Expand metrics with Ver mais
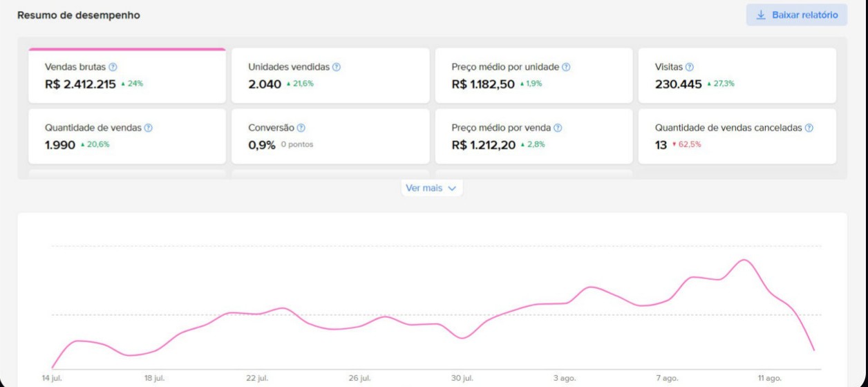 click(432, 188)
